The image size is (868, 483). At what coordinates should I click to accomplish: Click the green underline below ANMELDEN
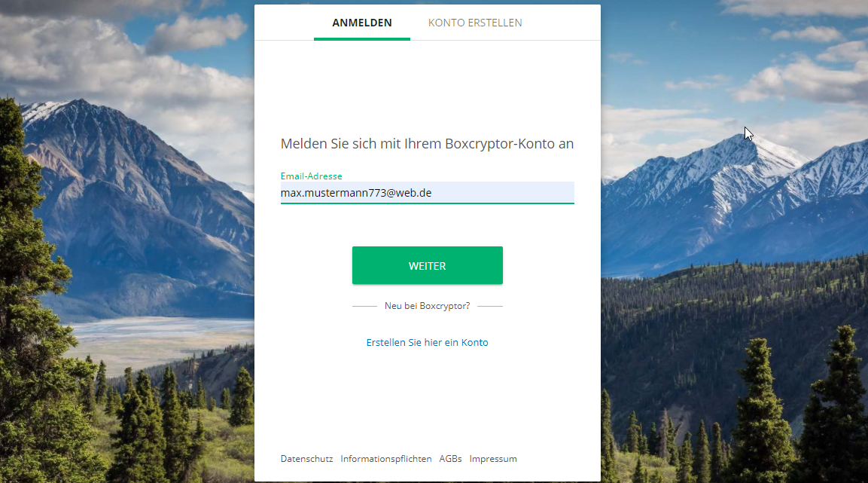click(362, 38)
